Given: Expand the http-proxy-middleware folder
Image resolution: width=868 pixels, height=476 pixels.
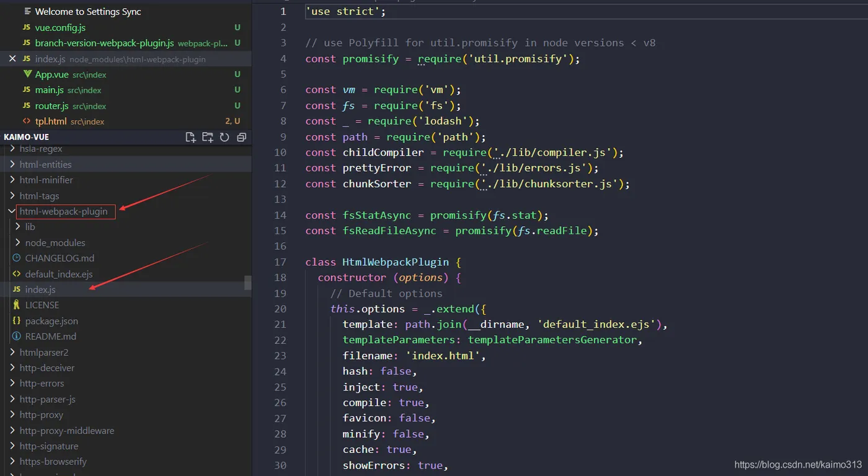Looking at the screenshot, I should coord(12,430).
